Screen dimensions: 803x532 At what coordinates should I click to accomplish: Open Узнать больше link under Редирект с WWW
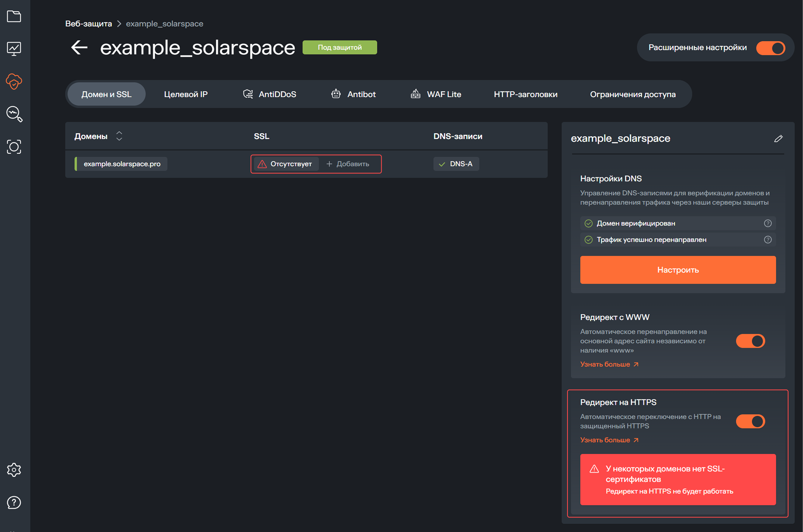pos(609,364)
